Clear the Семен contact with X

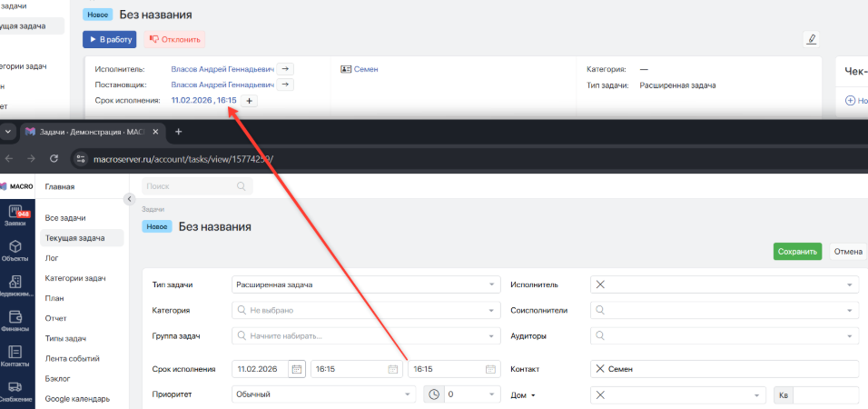click(x=600, y=369)
